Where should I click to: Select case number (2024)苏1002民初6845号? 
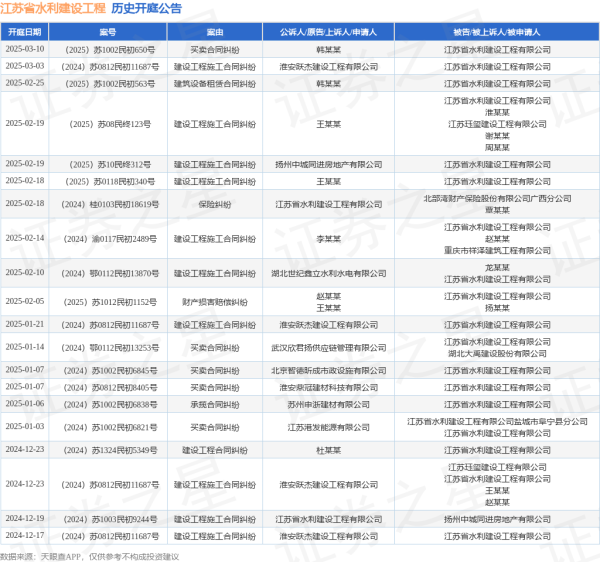click(x=108, y=370)
